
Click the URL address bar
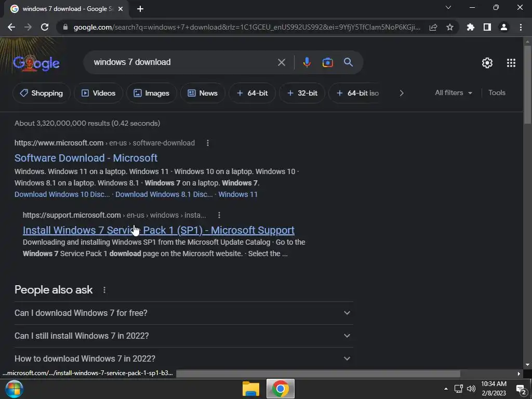click(247, 27)
